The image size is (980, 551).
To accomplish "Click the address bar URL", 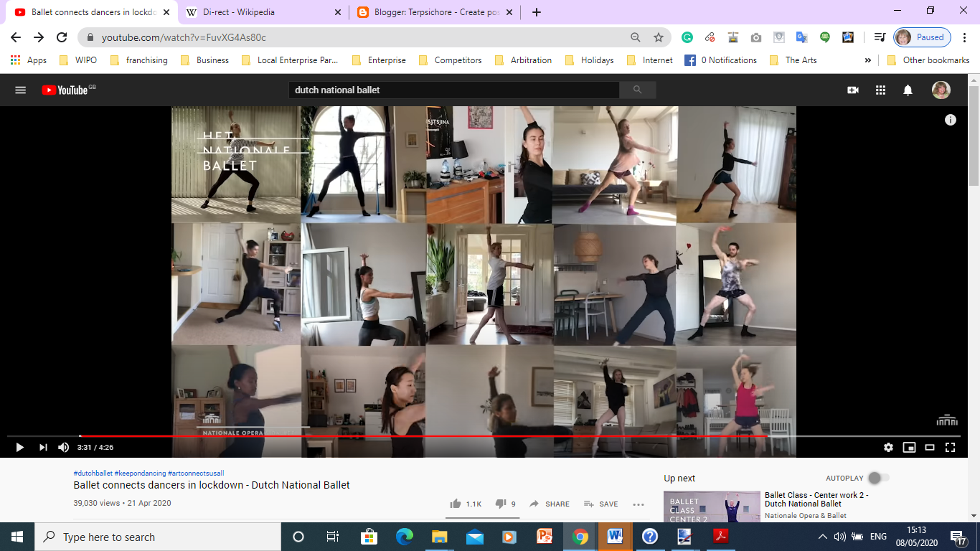I will (x=184, y=37).
